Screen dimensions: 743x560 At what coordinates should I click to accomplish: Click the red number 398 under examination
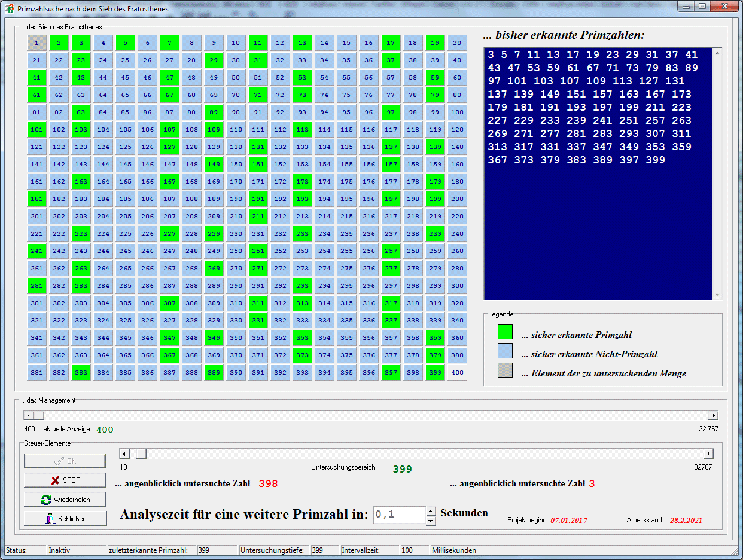click(269, 483)
